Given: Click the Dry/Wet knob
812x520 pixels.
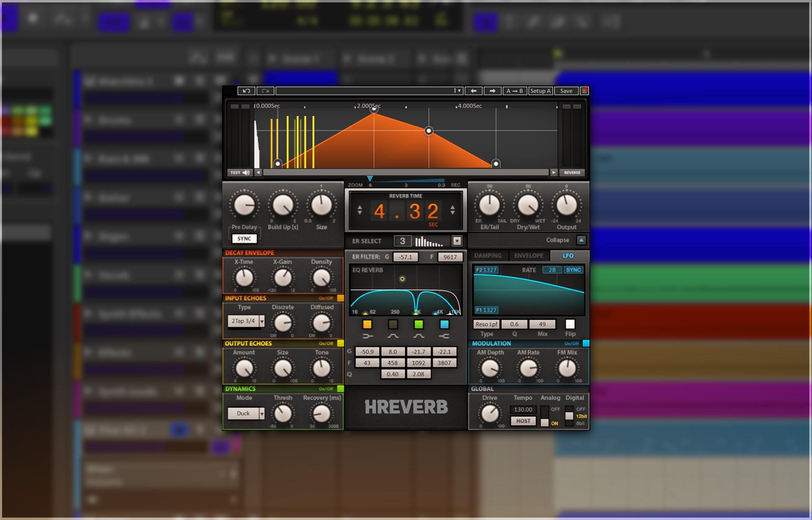Looking at the screenshot, I should point(528,205).
